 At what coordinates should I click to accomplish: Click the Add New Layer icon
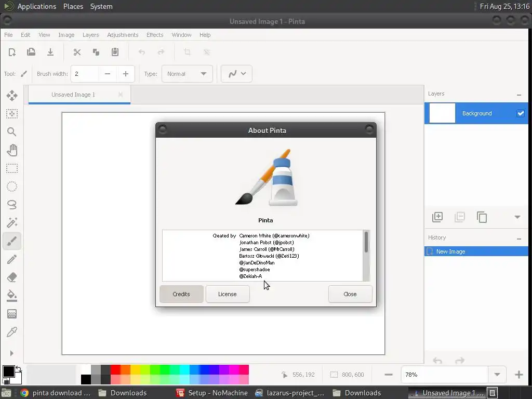(x=437, y=217)
